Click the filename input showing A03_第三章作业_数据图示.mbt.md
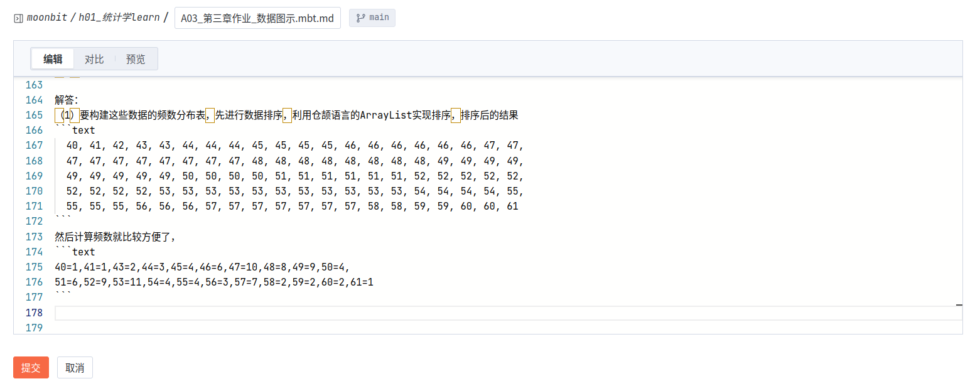This screenshot has height=391, width=980. [x=257, y=18]
